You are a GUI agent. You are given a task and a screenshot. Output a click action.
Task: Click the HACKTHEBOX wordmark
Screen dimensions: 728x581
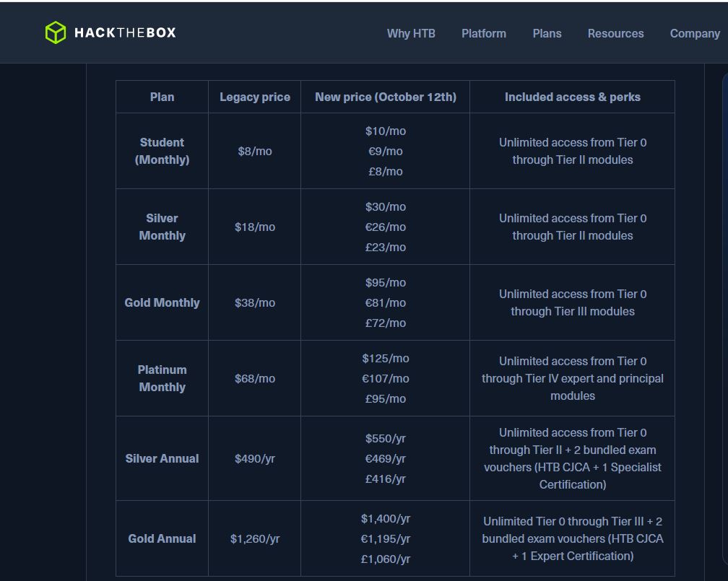[126, 32]
